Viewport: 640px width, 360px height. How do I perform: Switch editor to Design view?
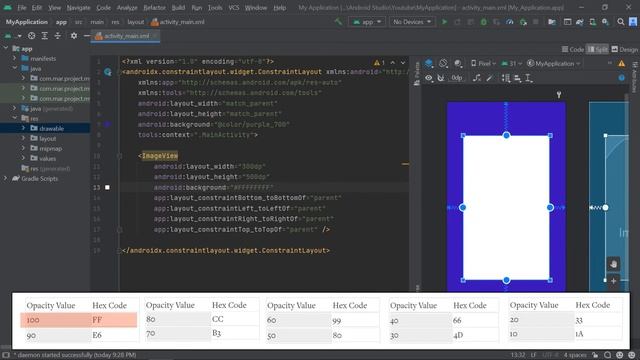(625, 49)
